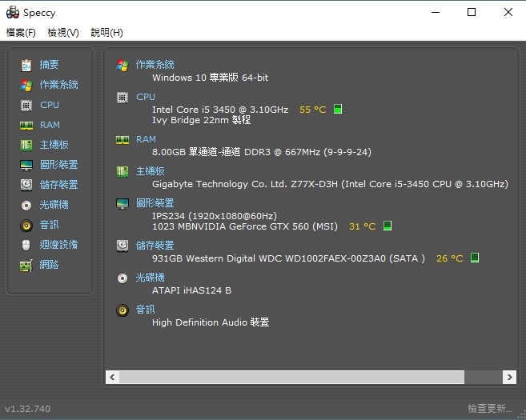The image size is (526, 420).
Task: Open the 說明(H) menu
Action: [106, 33]
